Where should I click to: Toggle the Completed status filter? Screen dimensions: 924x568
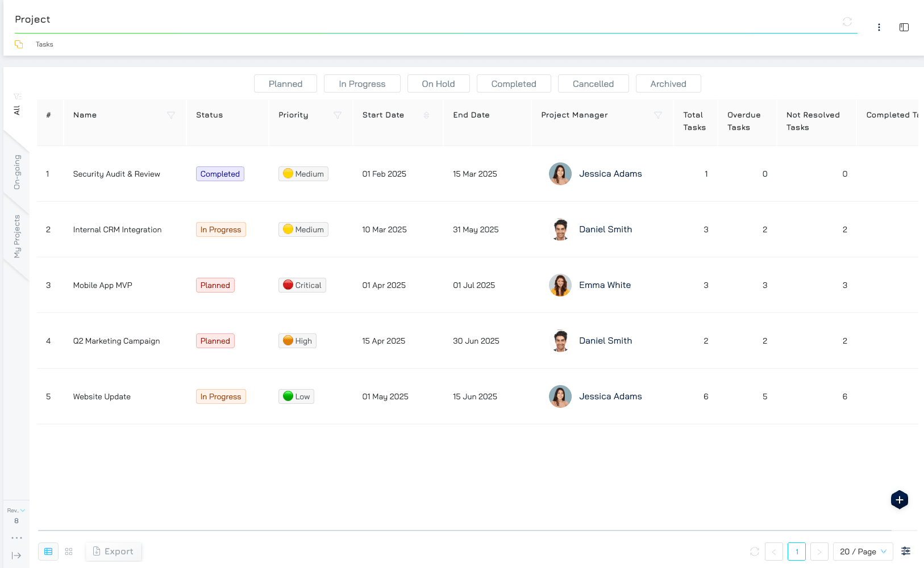513,83
